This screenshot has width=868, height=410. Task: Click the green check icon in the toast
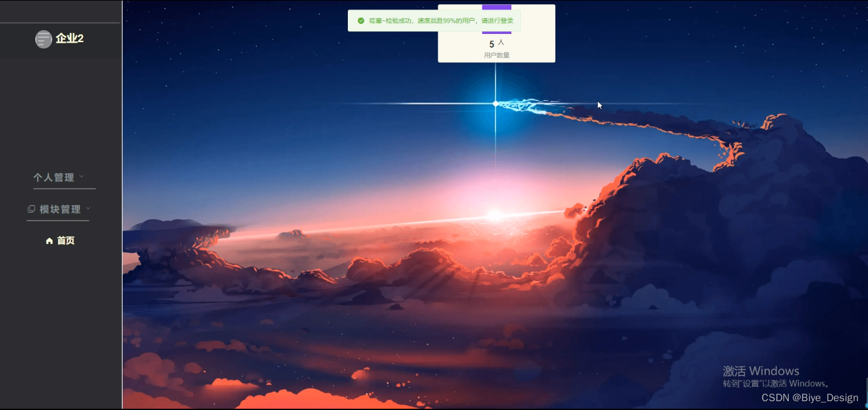[361, 21]
